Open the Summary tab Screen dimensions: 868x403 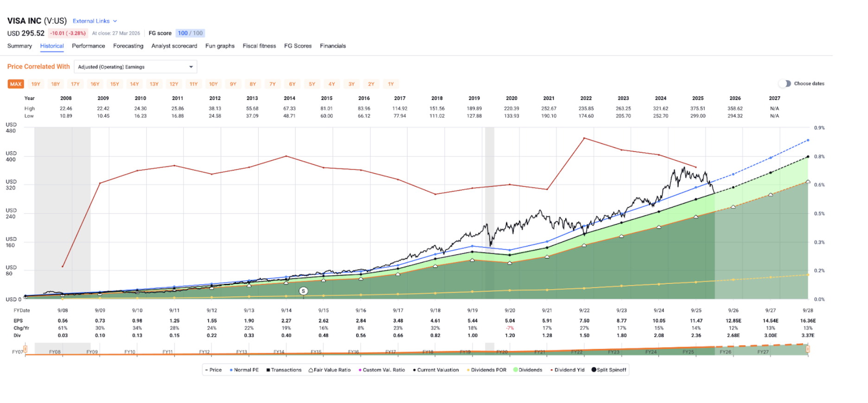[x=19, y=46]
